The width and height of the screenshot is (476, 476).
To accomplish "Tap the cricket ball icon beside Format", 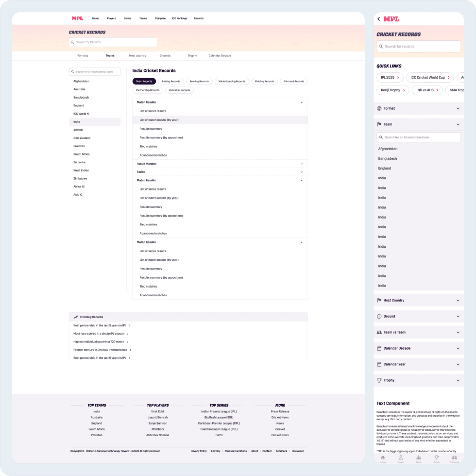I will click(379, 108).
